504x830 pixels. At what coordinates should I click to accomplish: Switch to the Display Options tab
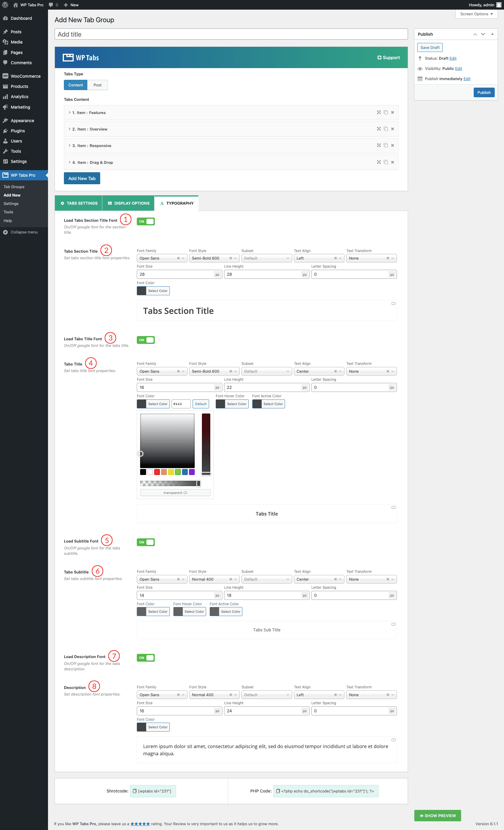point(128,203)
